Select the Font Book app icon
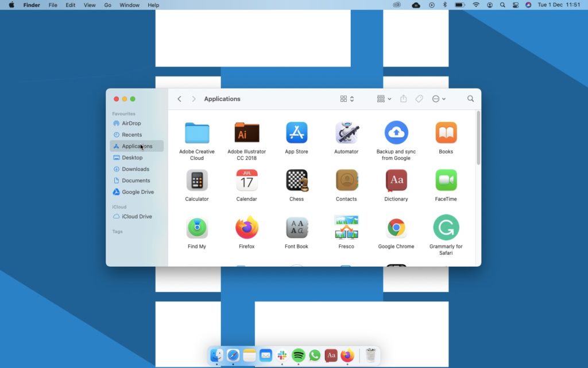588x368 pixels. (x=297, y=228)
